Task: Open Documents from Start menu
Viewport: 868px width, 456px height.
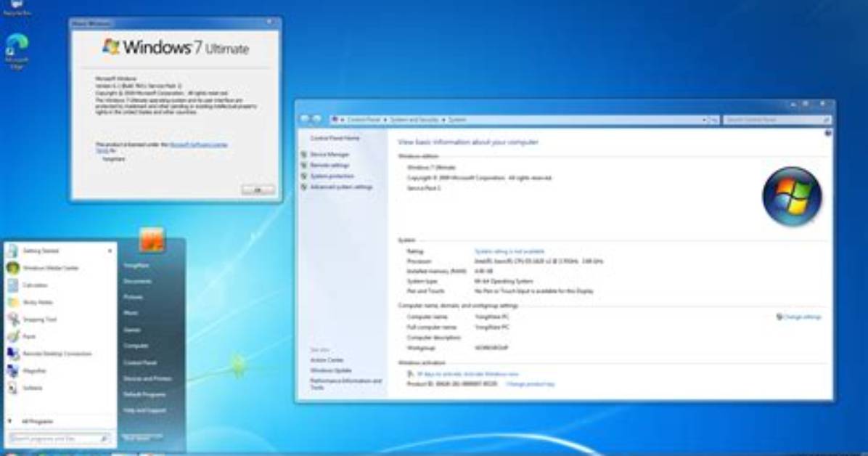Action: tap(137, 282)
